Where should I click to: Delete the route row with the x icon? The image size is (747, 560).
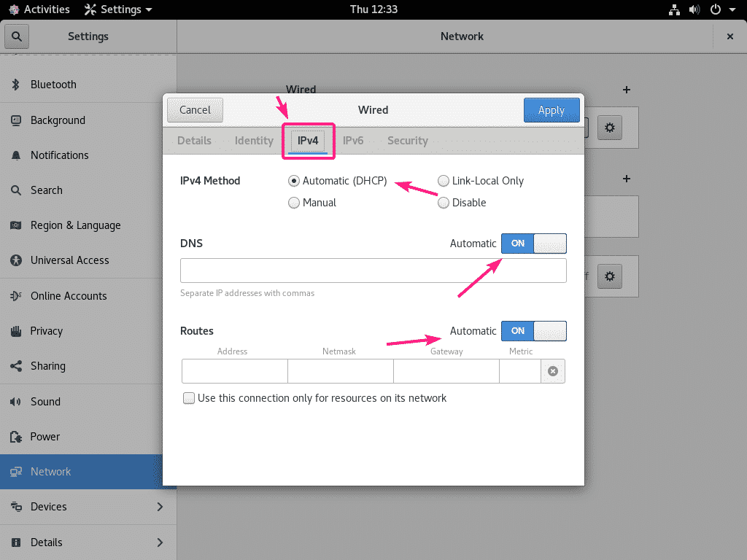pyautogui.click(x=553, y=371)
